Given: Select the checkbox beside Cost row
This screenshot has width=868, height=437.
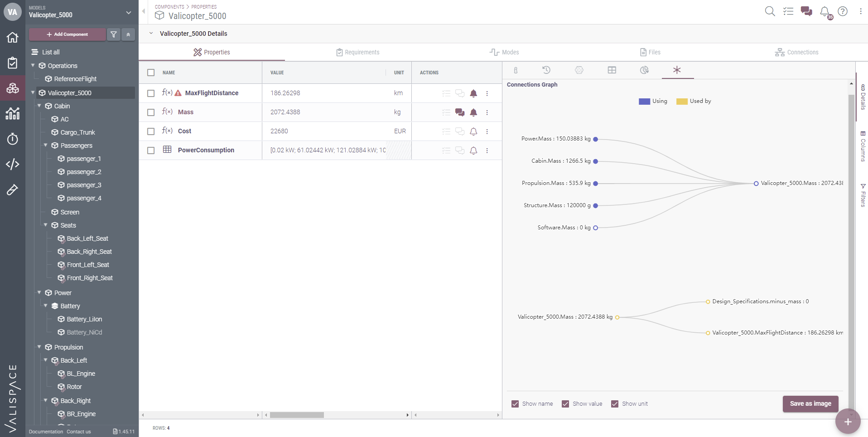Looking at the screenshot, I should click(151, 131).
